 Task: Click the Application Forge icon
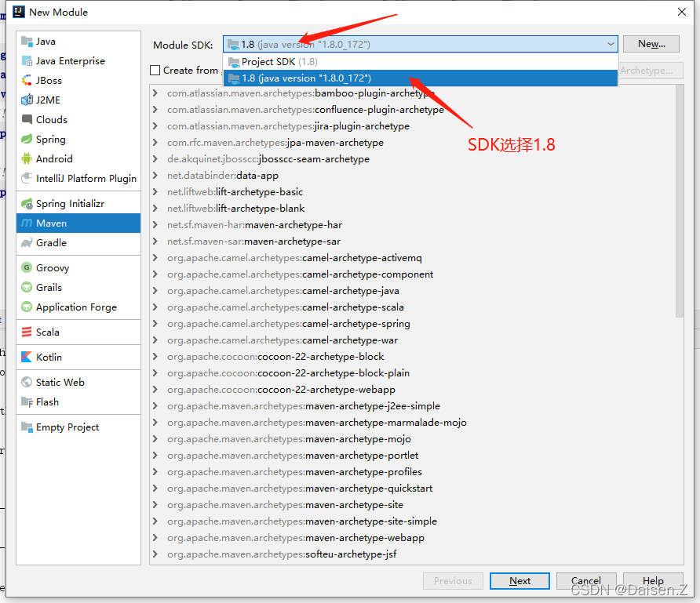click(x=27, y=307)
